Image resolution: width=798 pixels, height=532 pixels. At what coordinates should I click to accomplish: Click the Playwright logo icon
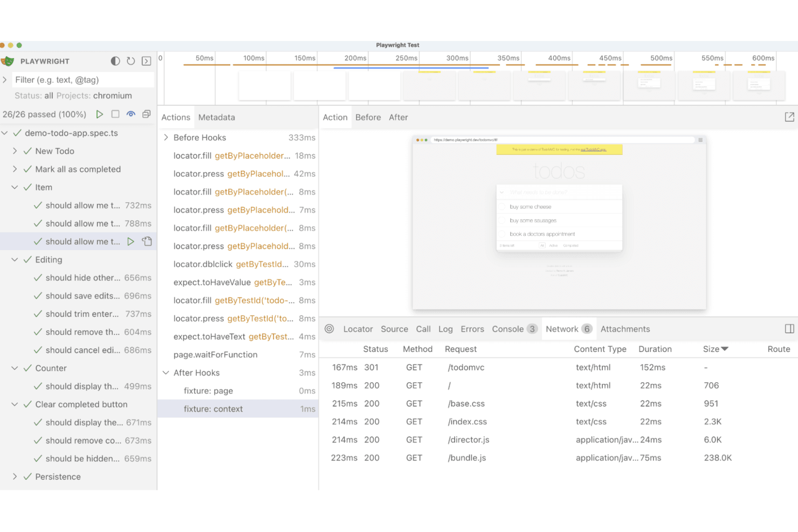click(x=8, y=61)
